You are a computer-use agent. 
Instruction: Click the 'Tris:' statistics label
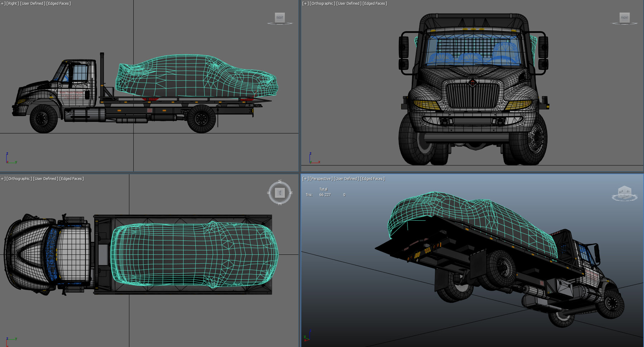(x=309, y=195)
